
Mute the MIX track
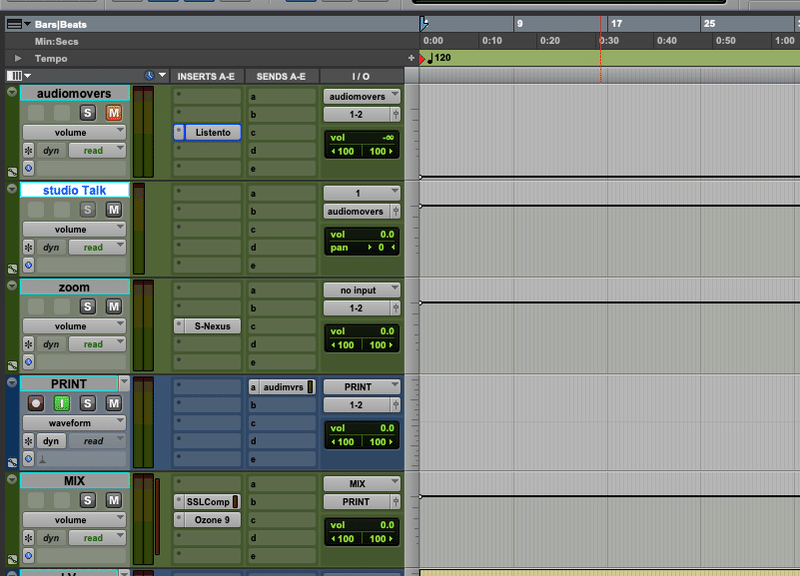[x=113, y=500]
